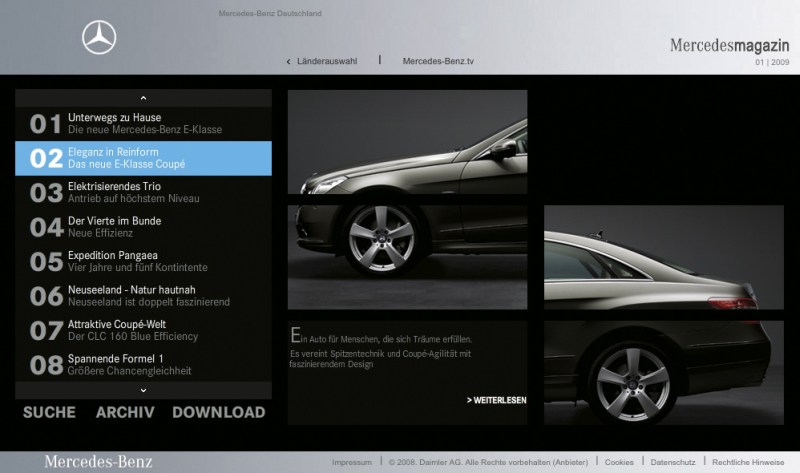Click the rear wheel image

click(664, 372)
